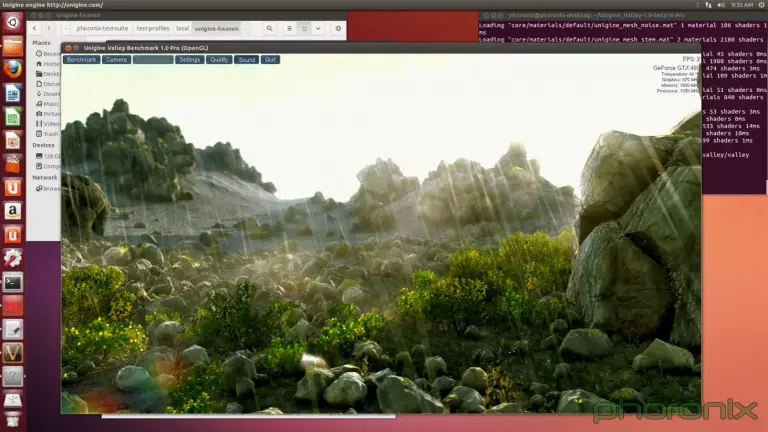Open Settings in the Valley benchmark

(x=190, y=60)
